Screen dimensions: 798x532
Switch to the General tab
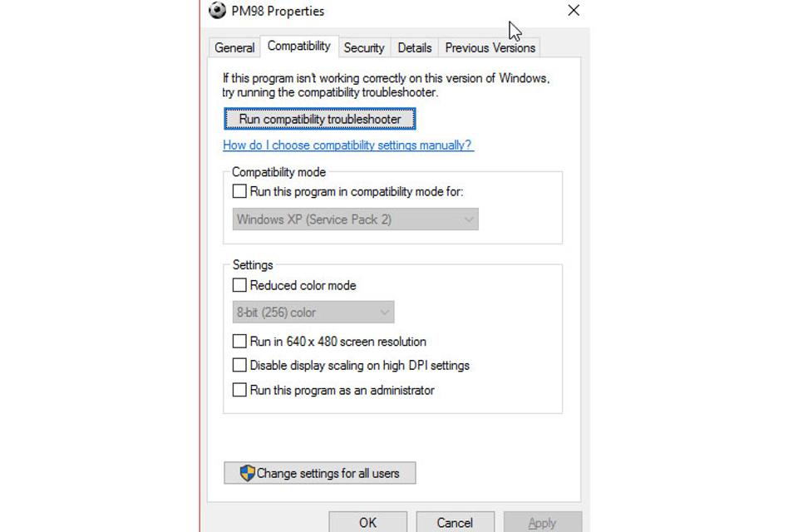pos(234,48)
